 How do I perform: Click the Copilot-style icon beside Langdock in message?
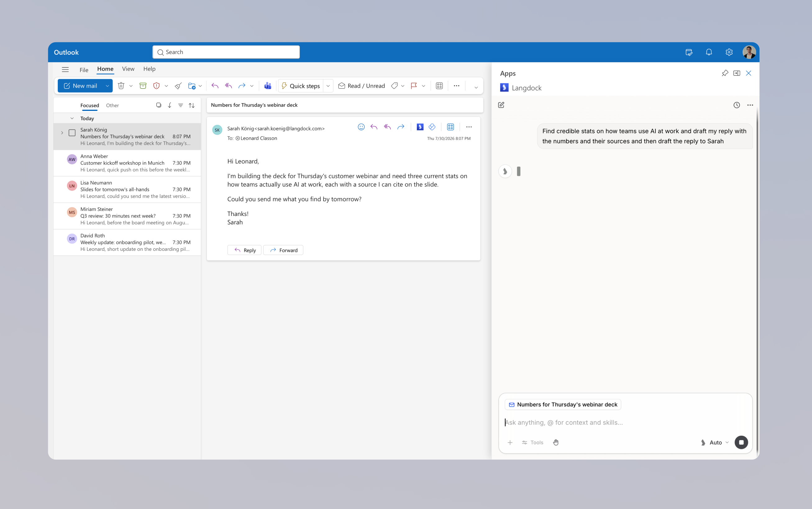point(432,127)
